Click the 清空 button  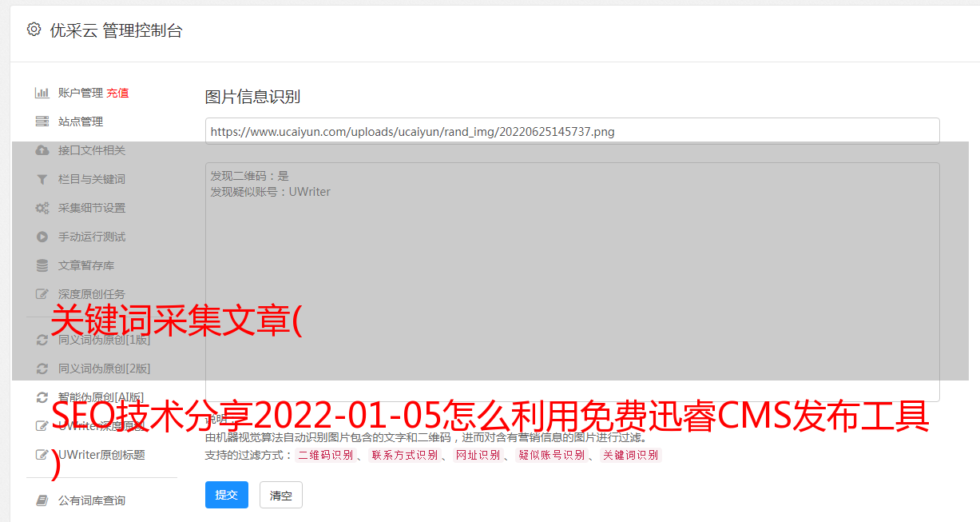tap(281, 495)
